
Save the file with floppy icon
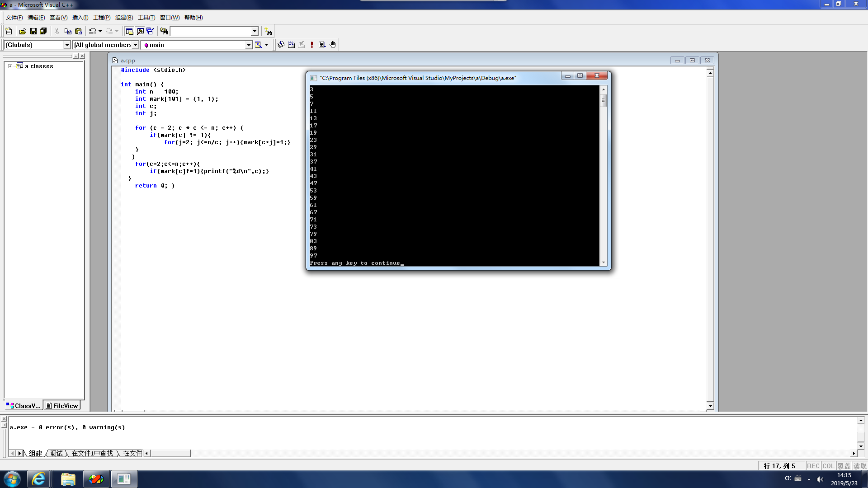click(x=33, y=31)
